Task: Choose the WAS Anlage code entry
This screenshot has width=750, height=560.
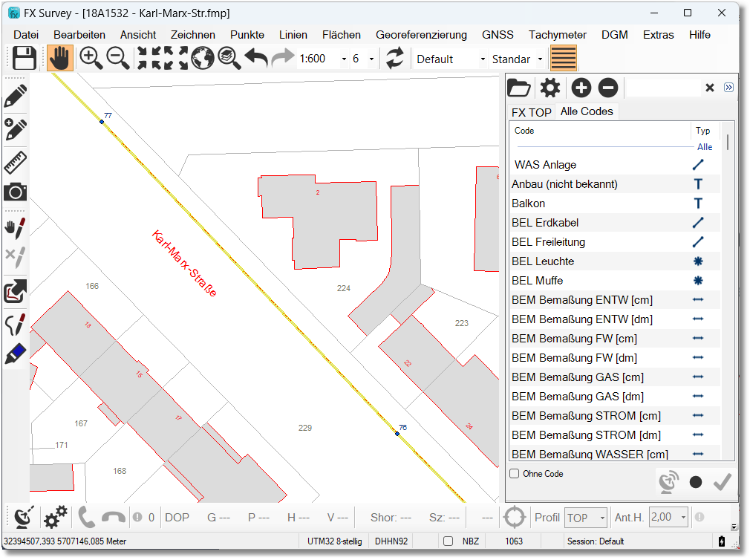Action: 545,165
